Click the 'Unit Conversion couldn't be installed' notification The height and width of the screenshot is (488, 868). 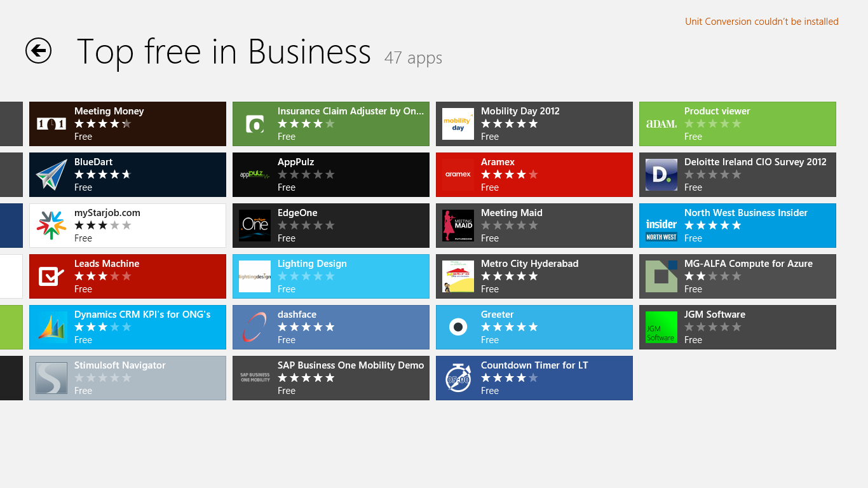click(x=761, y=22)
